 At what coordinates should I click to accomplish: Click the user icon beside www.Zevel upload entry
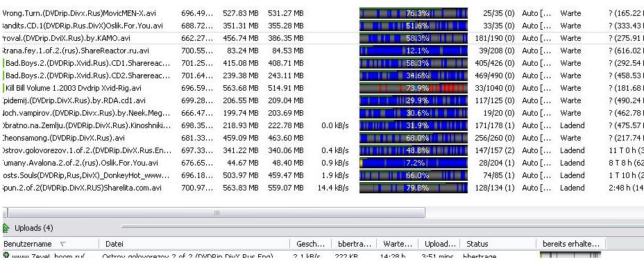tap(6, 256)
